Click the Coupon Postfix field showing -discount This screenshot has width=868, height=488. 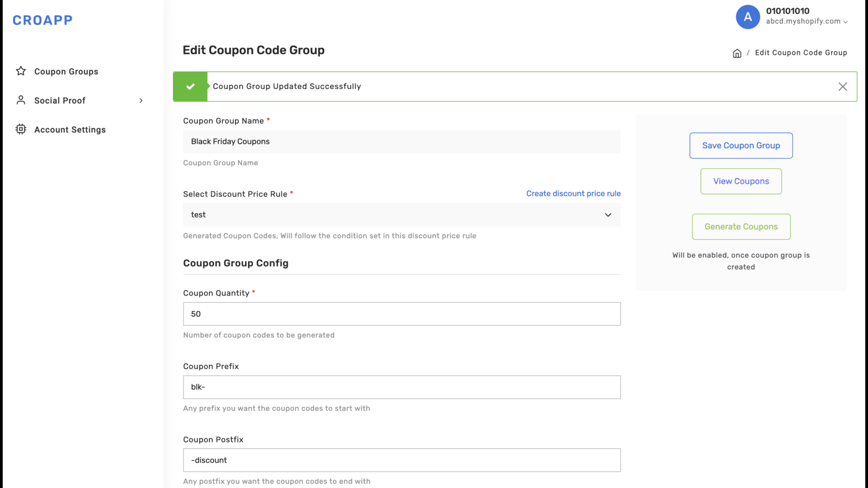(401, 460)
